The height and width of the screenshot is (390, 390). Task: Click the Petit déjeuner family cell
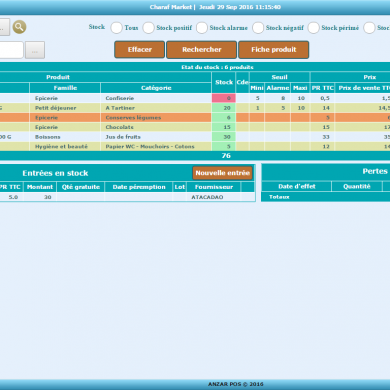pos(65,108)
